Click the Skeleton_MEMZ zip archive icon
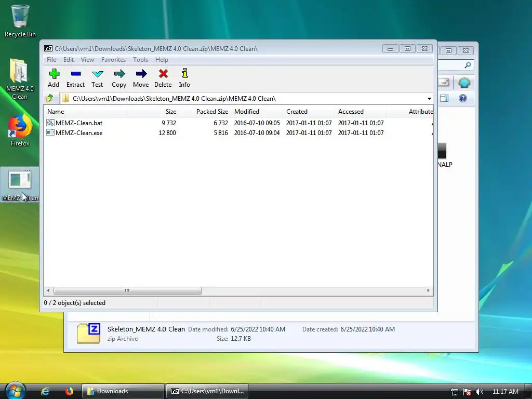The image size is (532, 399). click(88, 333)
